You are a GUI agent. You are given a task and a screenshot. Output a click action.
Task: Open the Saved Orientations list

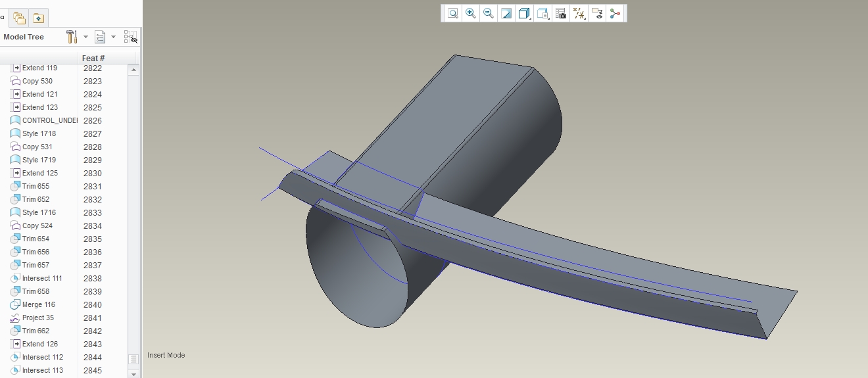point(542,13)
